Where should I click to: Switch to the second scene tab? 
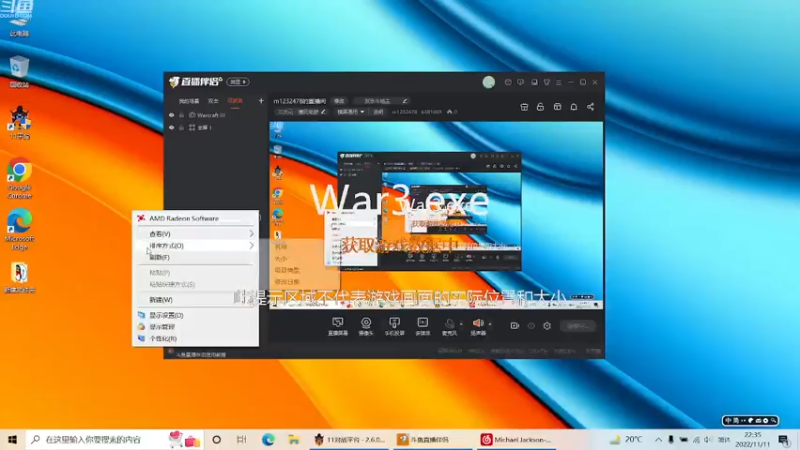213,101
